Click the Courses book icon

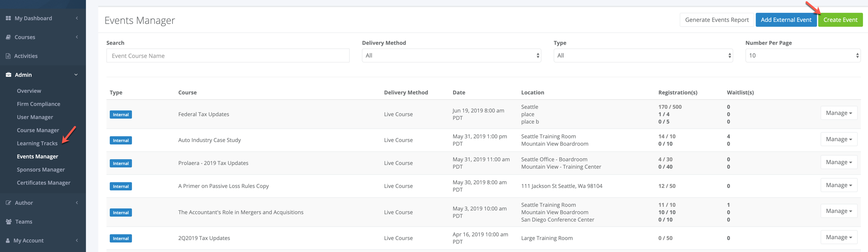8,37
